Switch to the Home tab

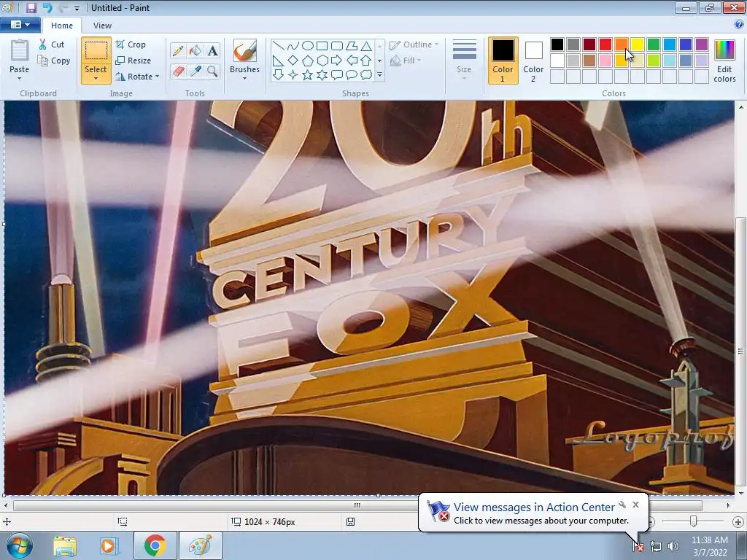[62, 26]
